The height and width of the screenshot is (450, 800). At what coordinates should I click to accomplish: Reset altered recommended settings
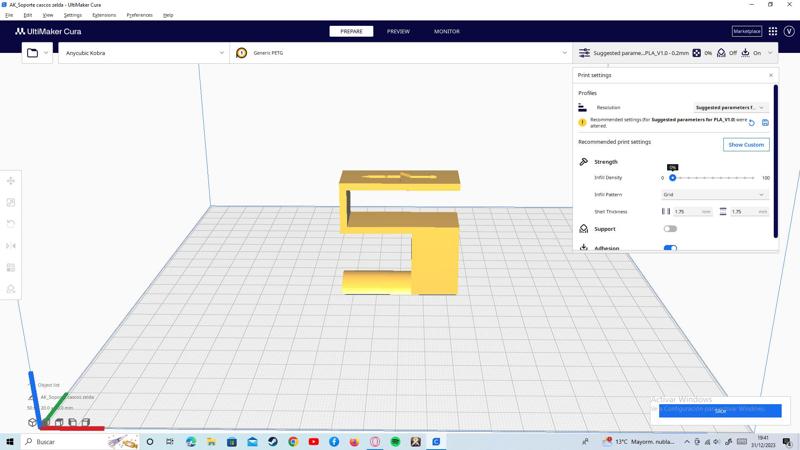coord(752,122)
